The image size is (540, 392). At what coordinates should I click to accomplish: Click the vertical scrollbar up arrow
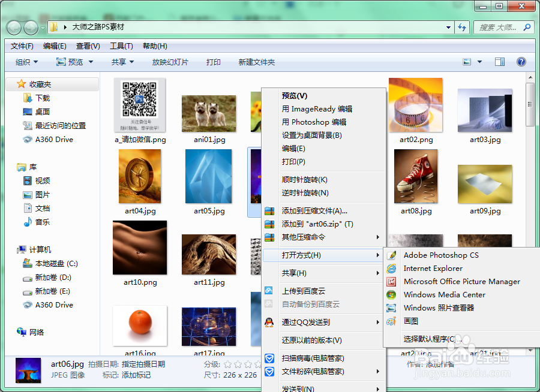[530, 77]
